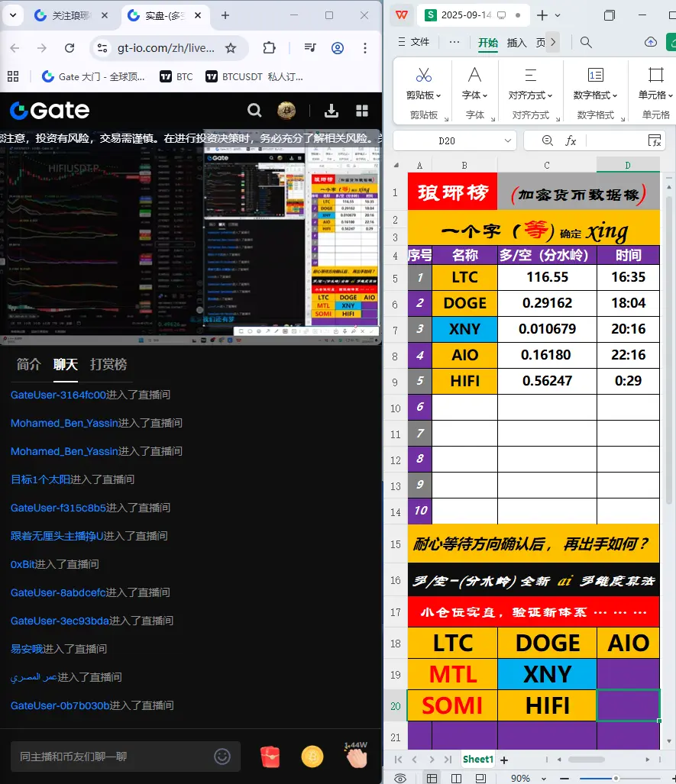Image resolution: width=676 pixels, height=784 pixels.
Task: Open the Chrome tab search dropdown arrow
Action: [13, 15]
